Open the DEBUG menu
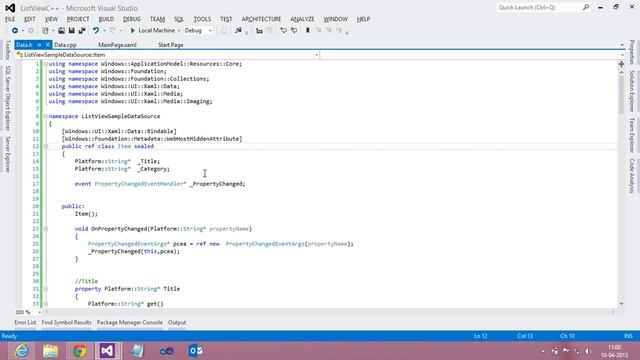This screenshot has height=360, width=640. point(132,19)
